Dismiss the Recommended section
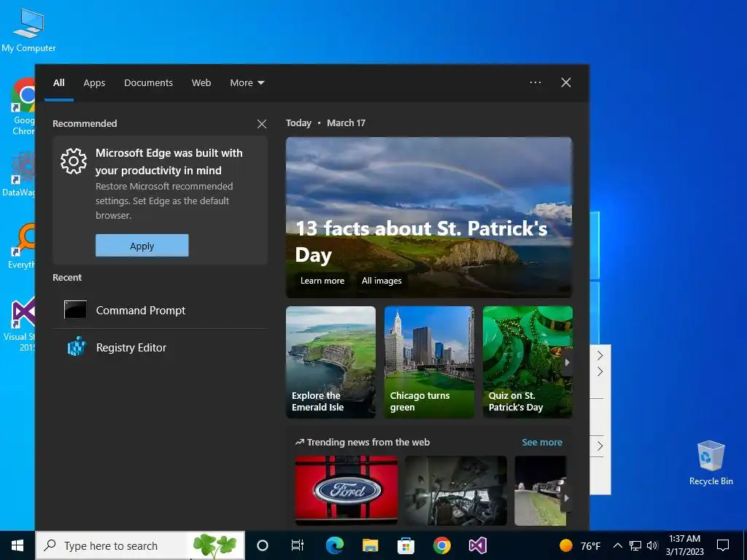This screenshot has width=747, height=560. 262,124
